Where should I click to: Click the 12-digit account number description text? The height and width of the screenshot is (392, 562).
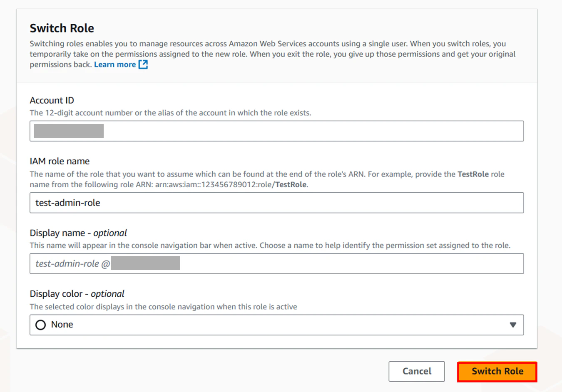170,113
